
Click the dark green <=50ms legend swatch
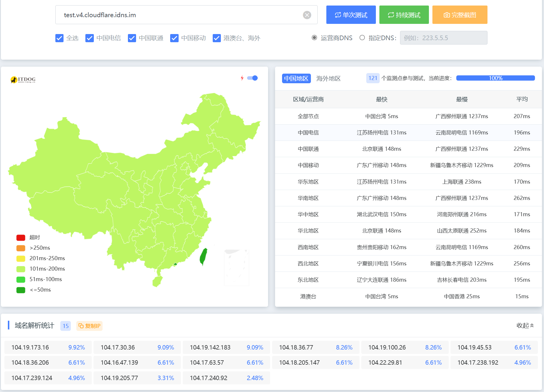tap(21, 290)
